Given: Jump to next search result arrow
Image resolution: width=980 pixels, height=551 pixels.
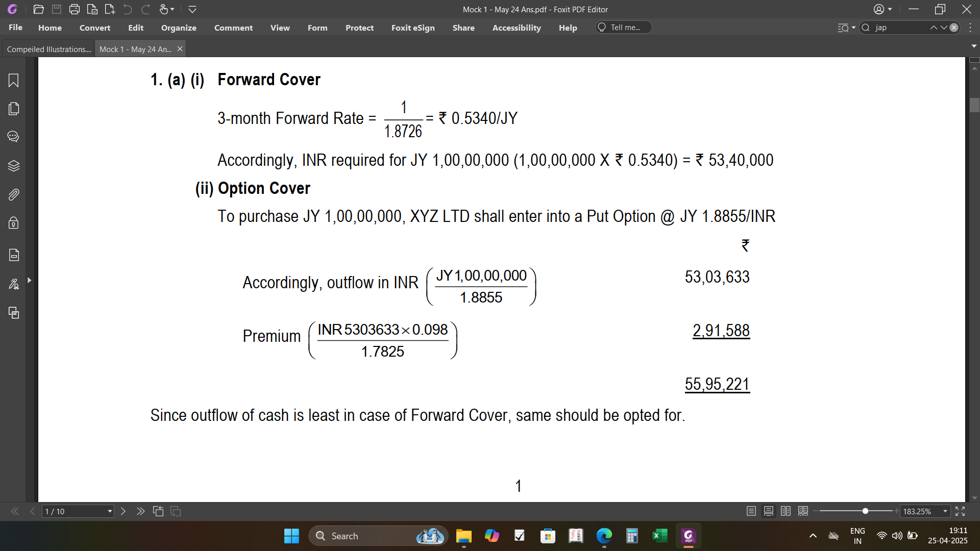Looking at the screenshot, I should 944,28.
